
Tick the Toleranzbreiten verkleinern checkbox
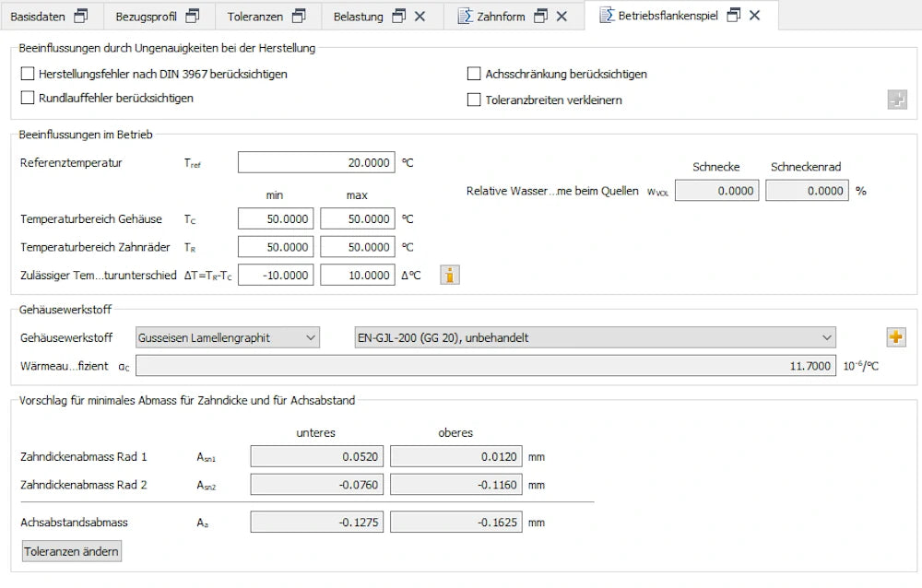tap(475, 100)
